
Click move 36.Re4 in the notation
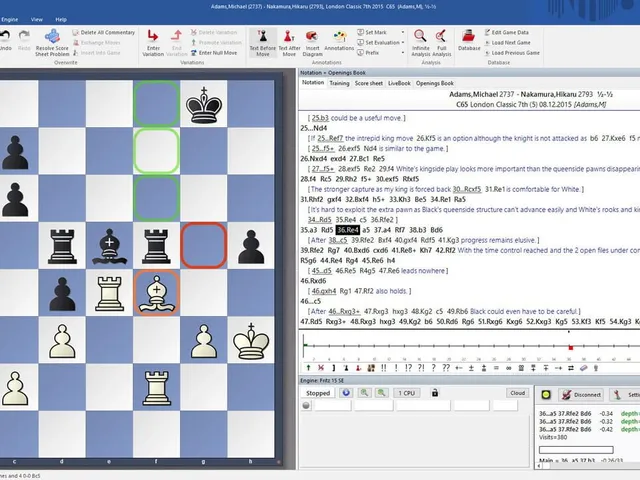tap(347, 230)
